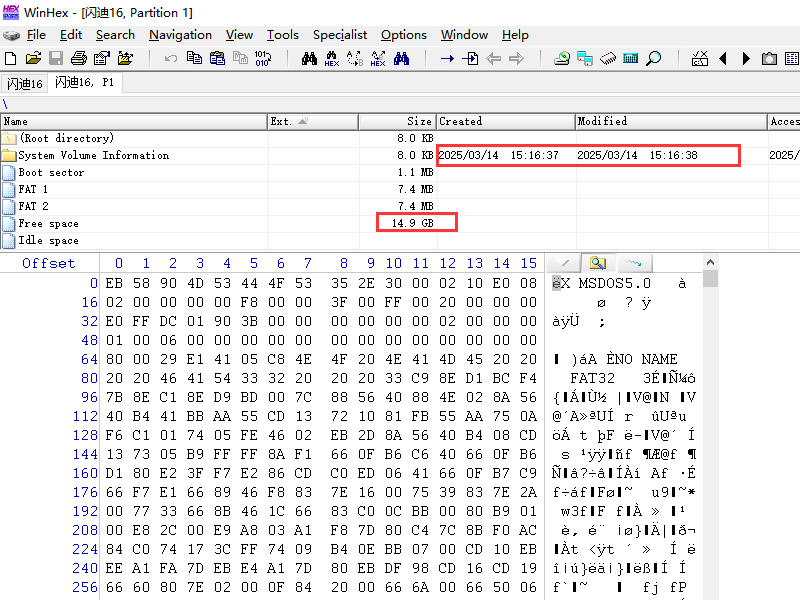Copy the selected block via toolbar
Viewport: 800px width, 600px height.
point(194,59)
